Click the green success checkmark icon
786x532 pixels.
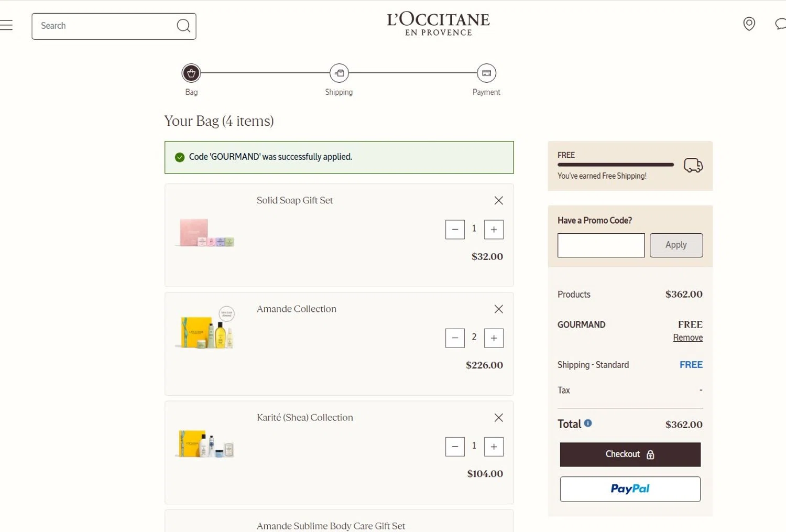(180, 157)
